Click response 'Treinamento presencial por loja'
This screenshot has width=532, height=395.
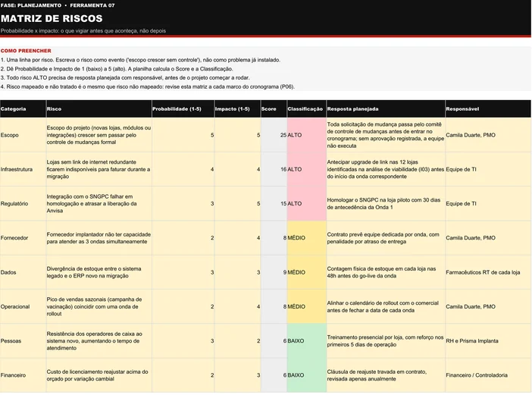pos(385,340)
